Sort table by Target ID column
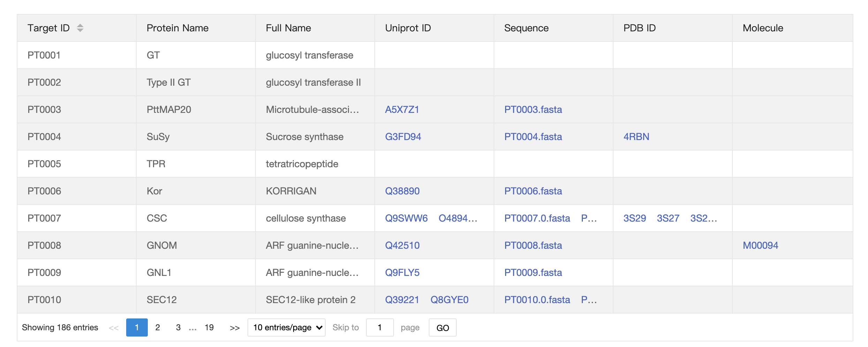The width and height of the screenshot is (868, 347). (x=80, y=28)
